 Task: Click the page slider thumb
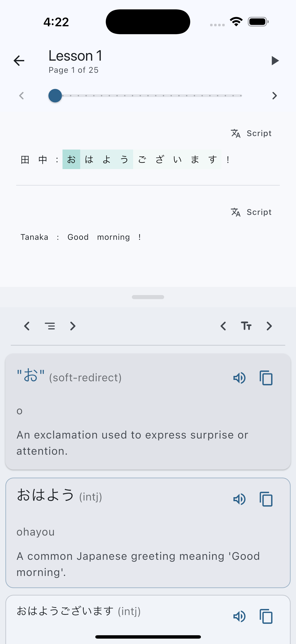click(55, 95)
